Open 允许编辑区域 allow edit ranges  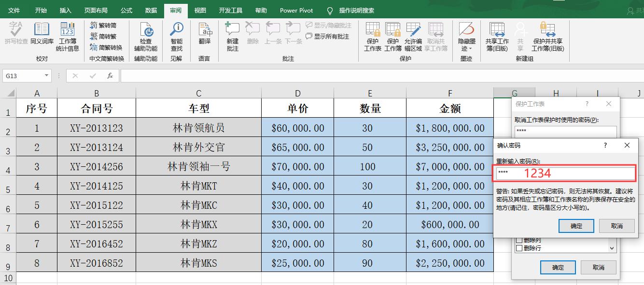click(413, 36)
